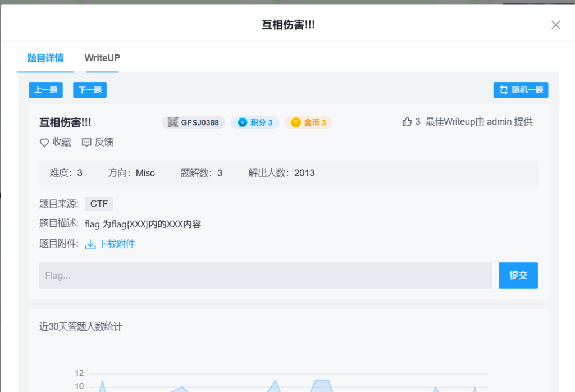Click the heart favorite icon
Image resolution: width=575 pixels, height=392 pixels.
[x=44, y=143]
